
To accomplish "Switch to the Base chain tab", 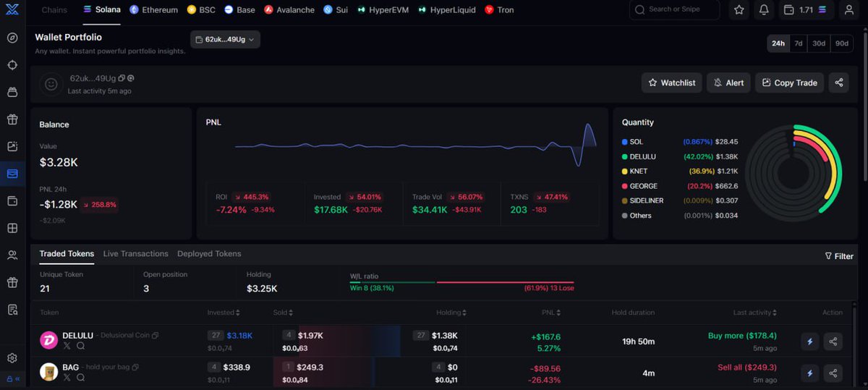I will (x=239, y=10).
